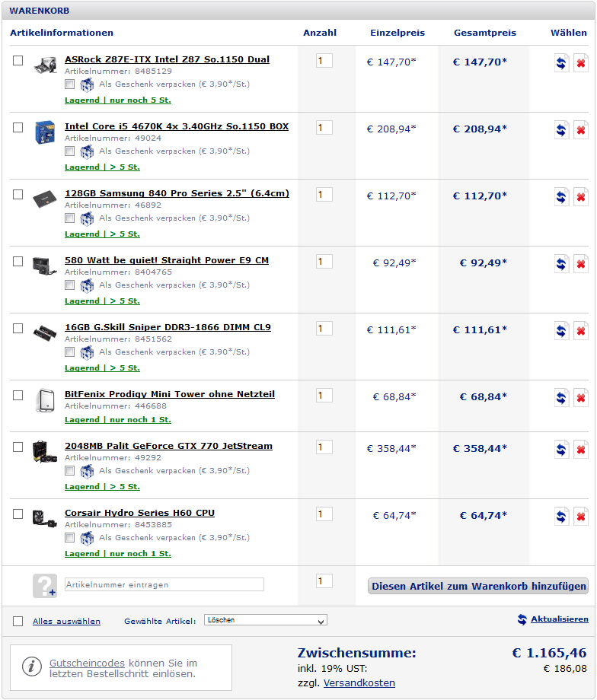The image size is (597, 700).
Task: Click the UST amount € 186,08
Action: (x=565, y=669)
